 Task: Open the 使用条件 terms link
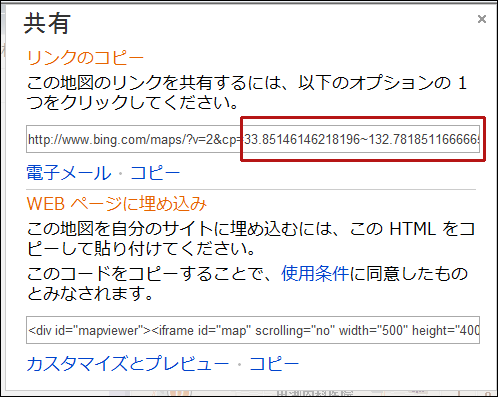pyautogui.click(x=315, y=274)
